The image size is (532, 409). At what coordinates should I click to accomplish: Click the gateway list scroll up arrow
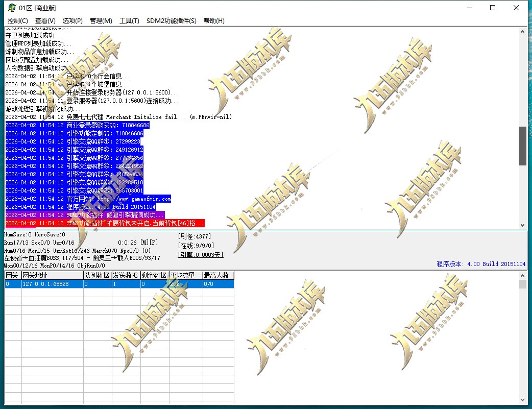(522, 276)
